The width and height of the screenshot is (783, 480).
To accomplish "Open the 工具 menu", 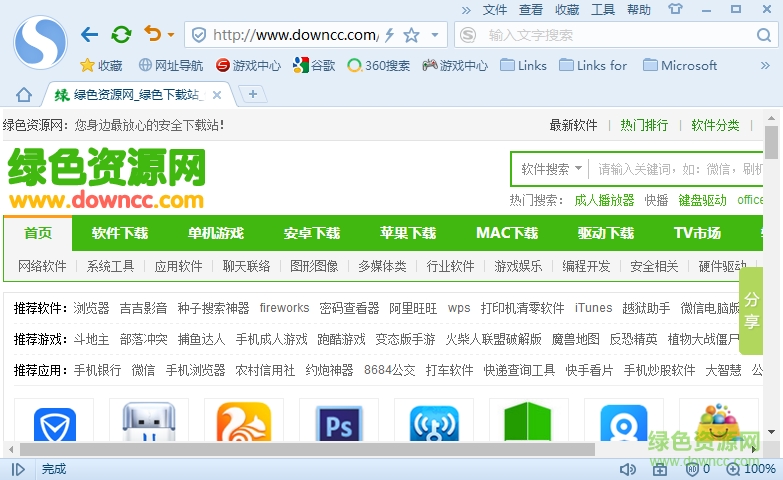I will (603, 10).
